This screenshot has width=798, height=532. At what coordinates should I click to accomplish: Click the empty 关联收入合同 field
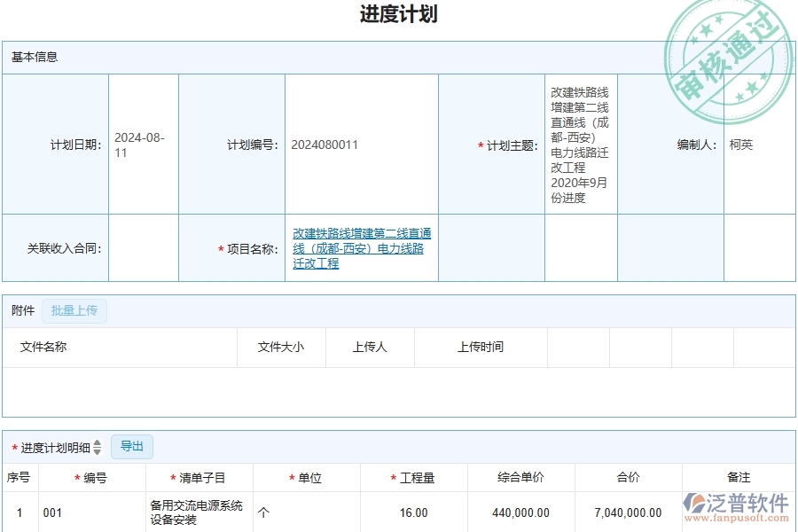tap(144, 249)
